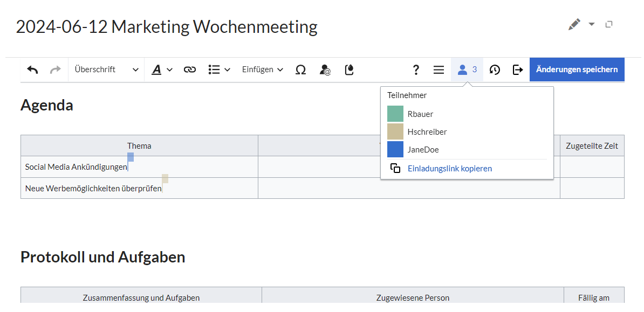Click Einladungslink kopieren link
Image resolution: width=644 pixels, height=312 pixels.
tap(449, 169)
